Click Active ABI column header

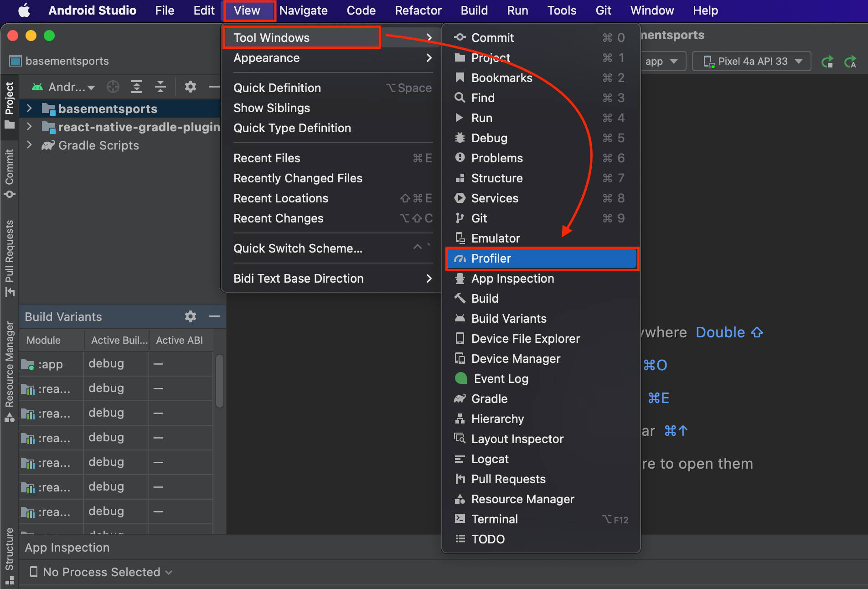coord(181,340)
